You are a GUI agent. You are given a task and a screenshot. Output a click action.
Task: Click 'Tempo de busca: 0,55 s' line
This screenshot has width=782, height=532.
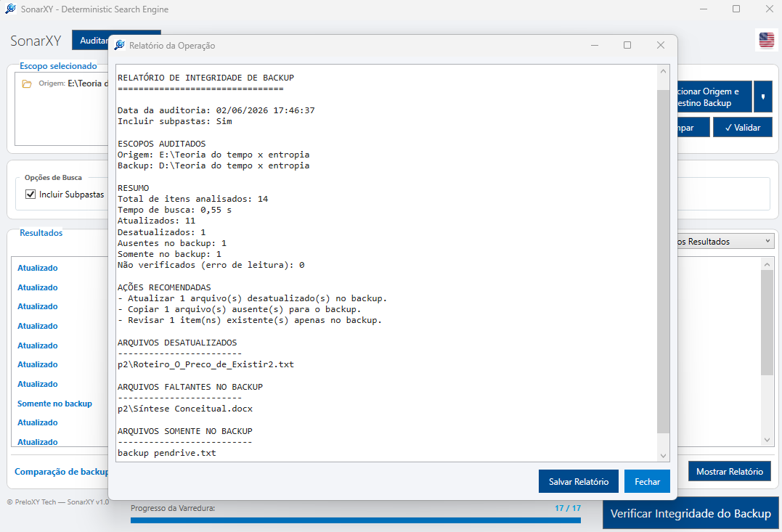tap(174, 210)
